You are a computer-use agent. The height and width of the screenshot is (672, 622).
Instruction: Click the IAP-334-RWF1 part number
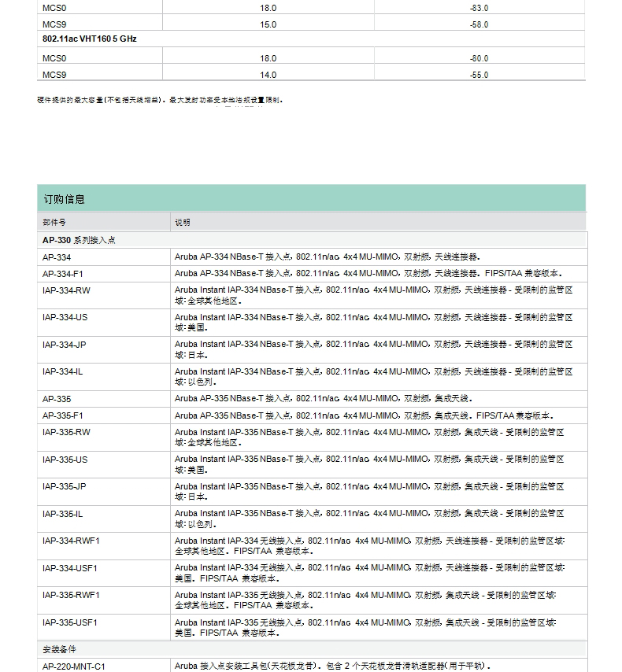click(71, 541)
